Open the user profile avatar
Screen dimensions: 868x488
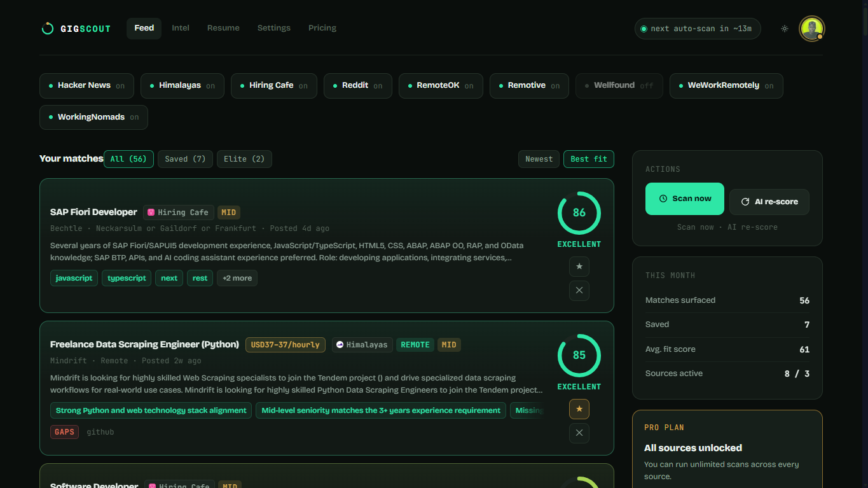812,29
